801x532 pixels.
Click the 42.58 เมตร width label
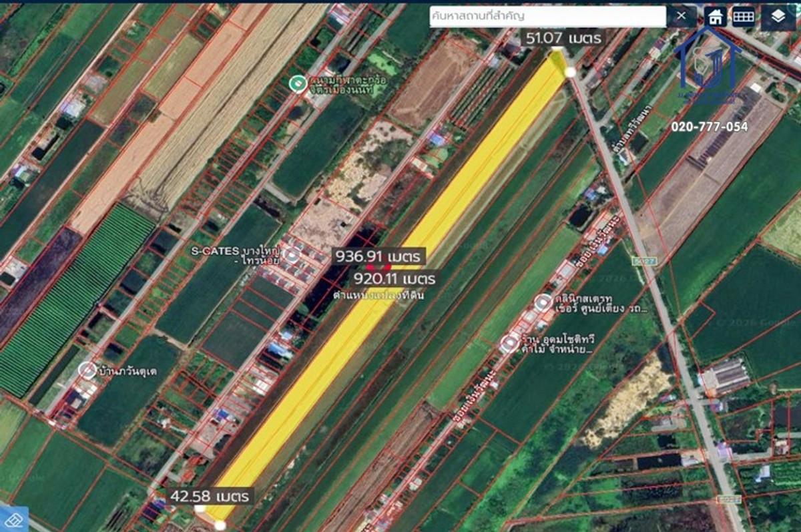(210, 496)
